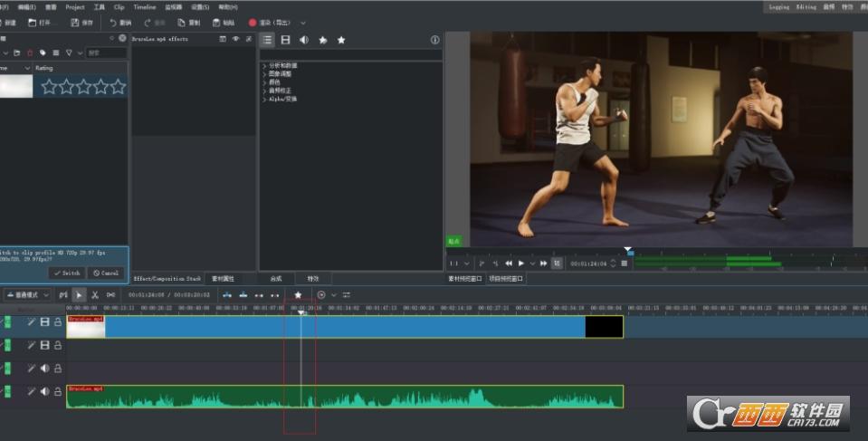Click the tag icon in the bin toolbar
The image size is (868, 441).
[x=43, y=53]
